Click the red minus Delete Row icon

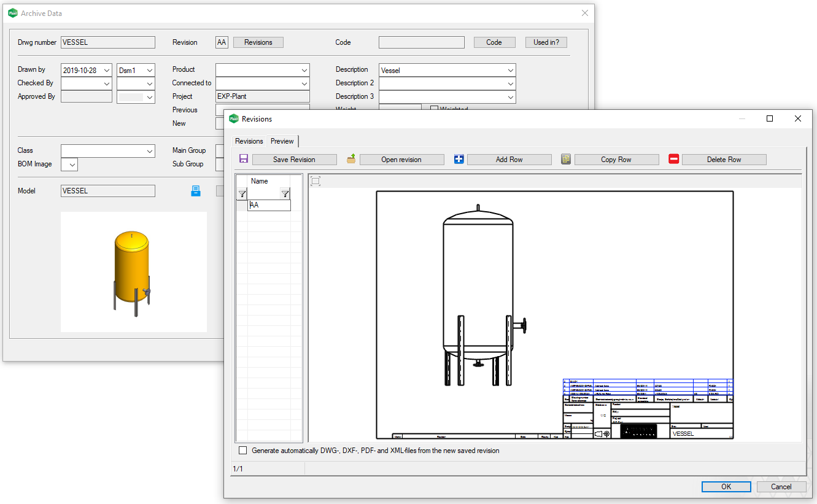pyautogui.click(x=673, y=159)
